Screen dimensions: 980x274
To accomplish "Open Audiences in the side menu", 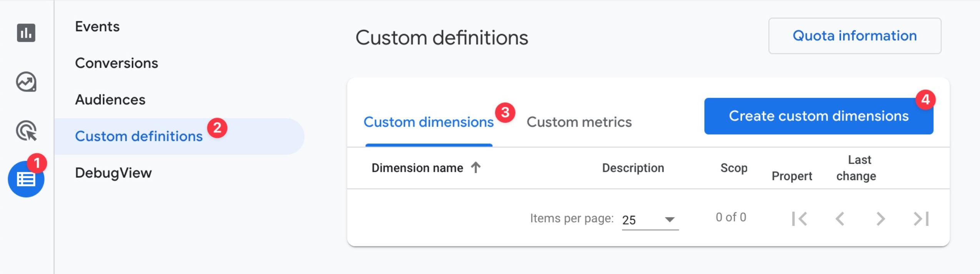I will [110, 100].
